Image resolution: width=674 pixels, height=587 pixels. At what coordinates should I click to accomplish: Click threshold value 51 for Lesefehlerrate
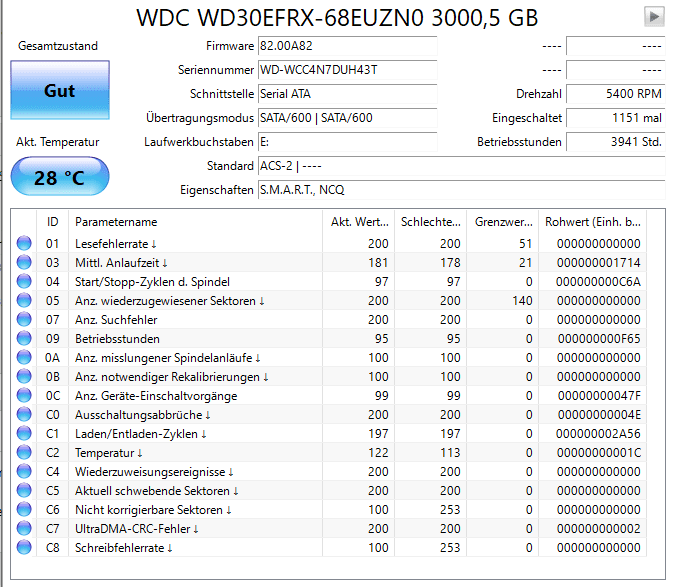pyautogui.click(x=525, y=244)
